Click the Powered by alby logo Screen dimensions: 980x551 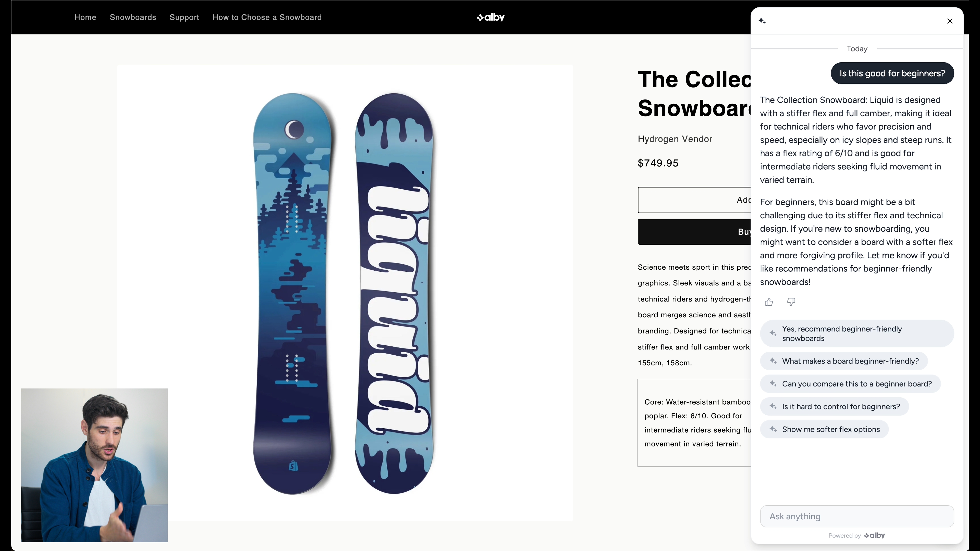coord(874,535)
